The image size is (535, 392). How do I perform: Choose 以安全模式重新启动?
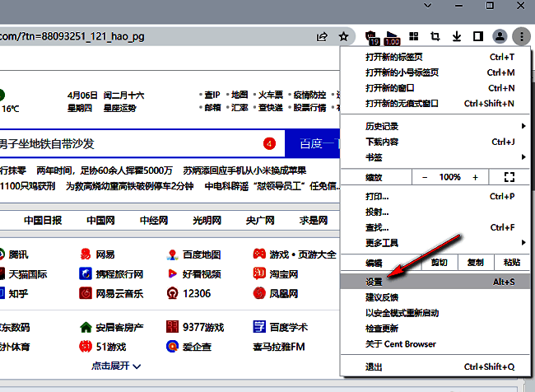tap(435, 313)
